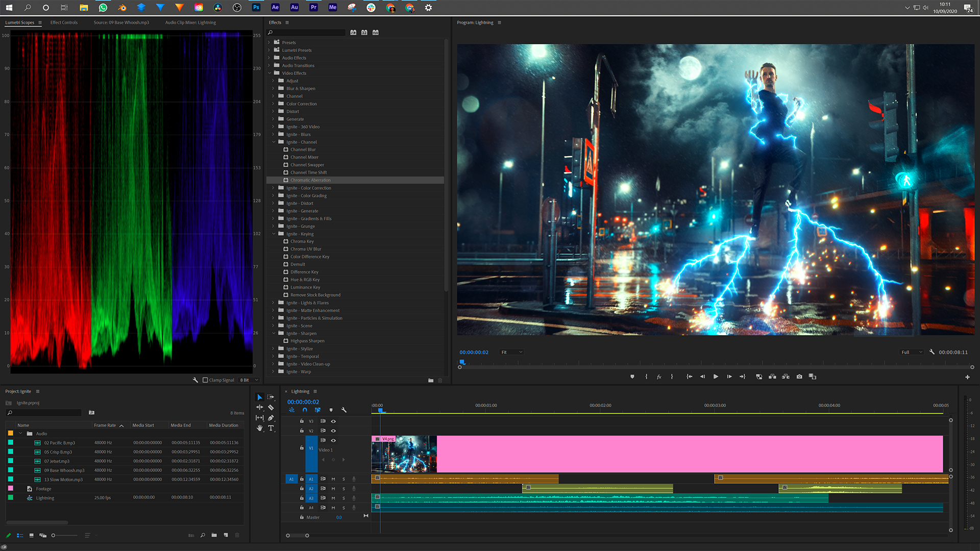Enable Clamp Signal checkbox
Viewport: 980px width, 551px height.
[205, 380]
